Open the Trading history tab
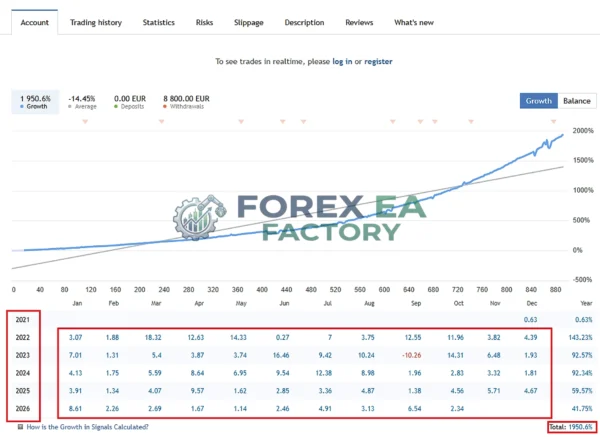 click(96, 23)
